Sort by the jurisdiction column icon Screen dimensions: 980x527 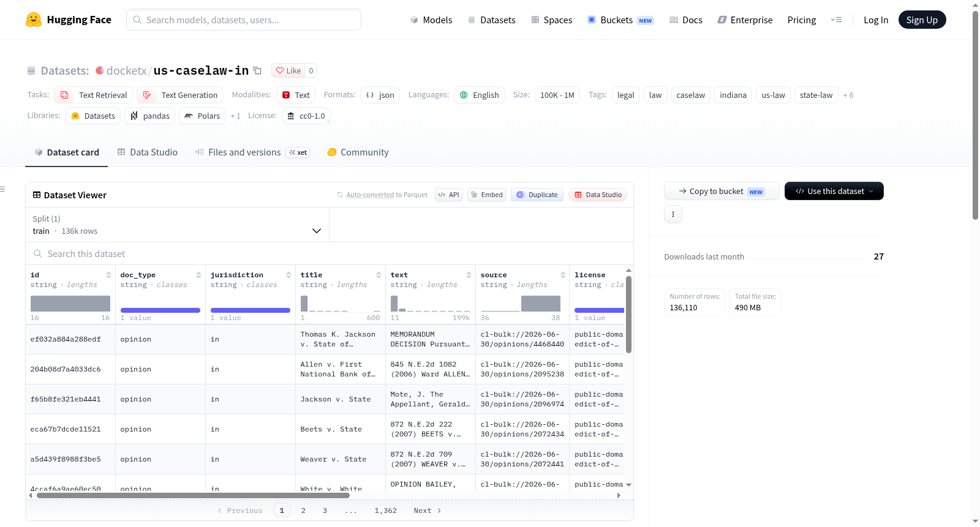288,275
